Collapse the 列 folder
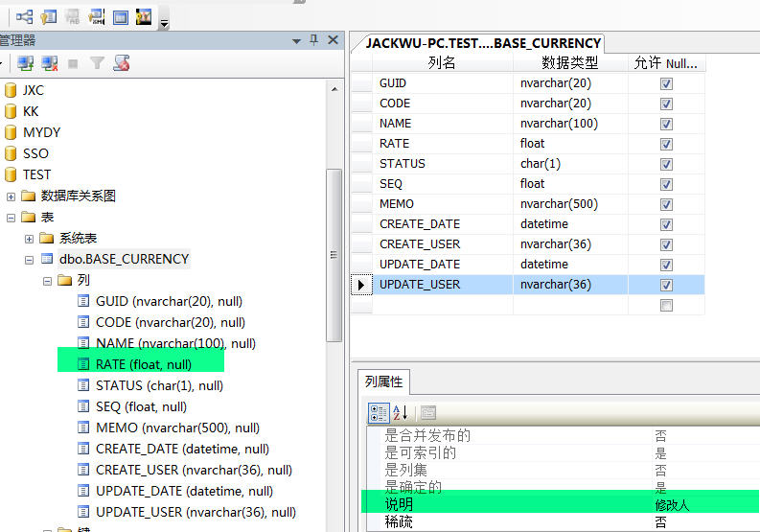The image size is (760, 532). point(47,281)
